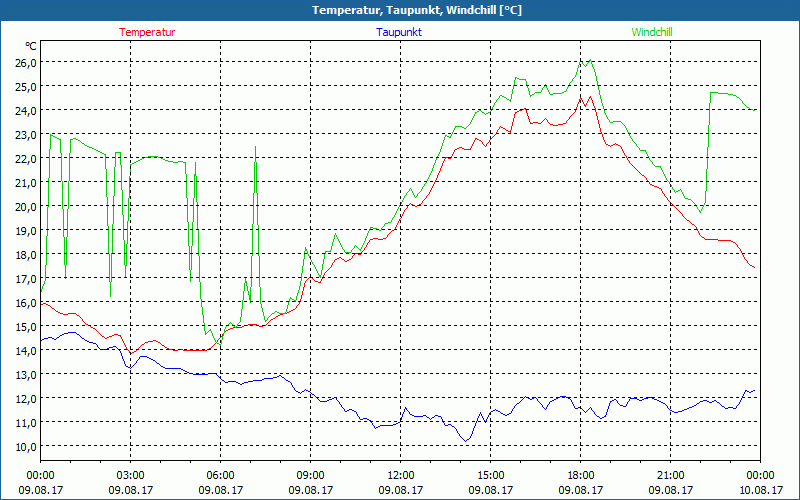Click the 11,0 value on the y-axis
Screen dimensions: 800x500
[26, 422]
